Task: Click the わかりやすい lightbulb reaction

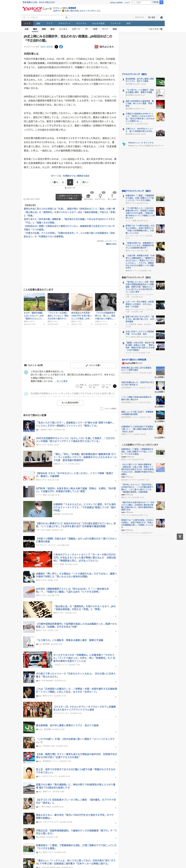Action: [100, 196]
